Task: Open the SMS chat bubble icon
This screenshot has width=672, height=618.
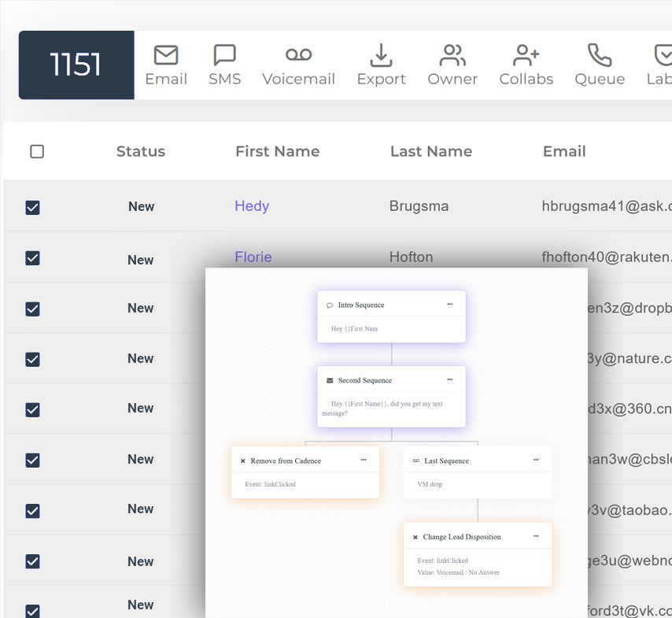Action: (225, 55)
